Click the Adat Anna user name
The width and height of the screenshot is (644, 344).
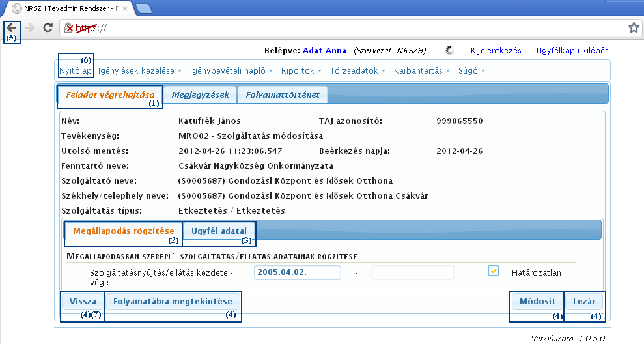tap(324, 51)
